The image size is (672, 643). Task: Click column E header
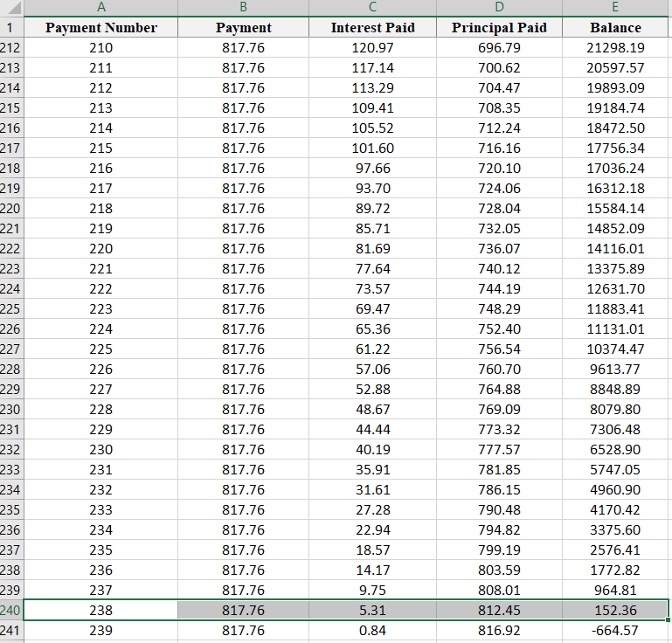[616, 7]
